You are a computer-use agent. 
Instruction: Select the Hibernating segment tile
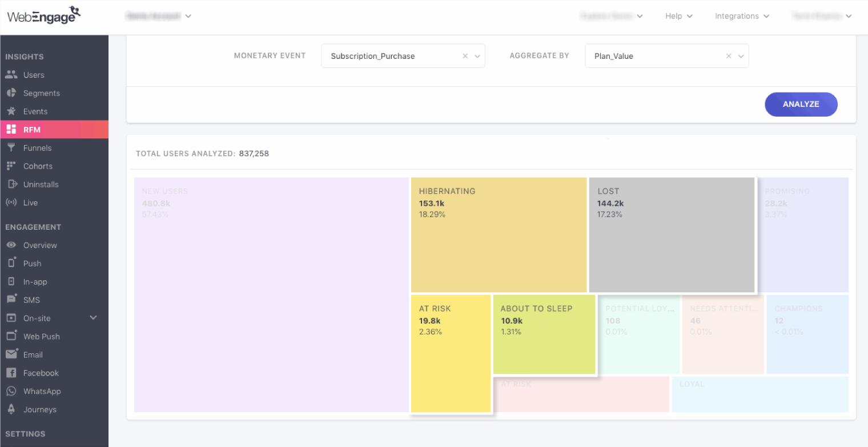499,234
